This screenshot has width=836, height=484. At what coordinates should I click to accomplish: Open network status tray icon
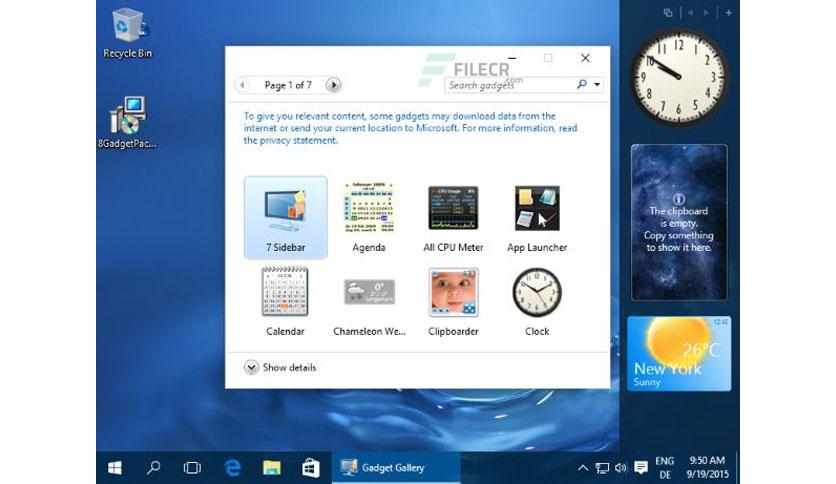[602, 468]
